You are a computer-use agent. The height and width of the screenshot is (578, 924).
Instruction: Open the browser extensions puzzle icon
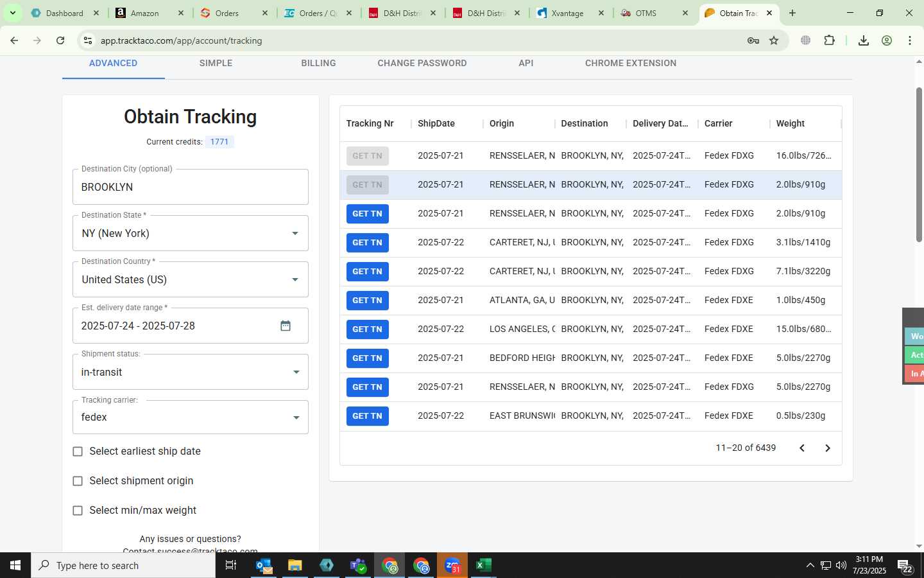[x=829, y=40]
